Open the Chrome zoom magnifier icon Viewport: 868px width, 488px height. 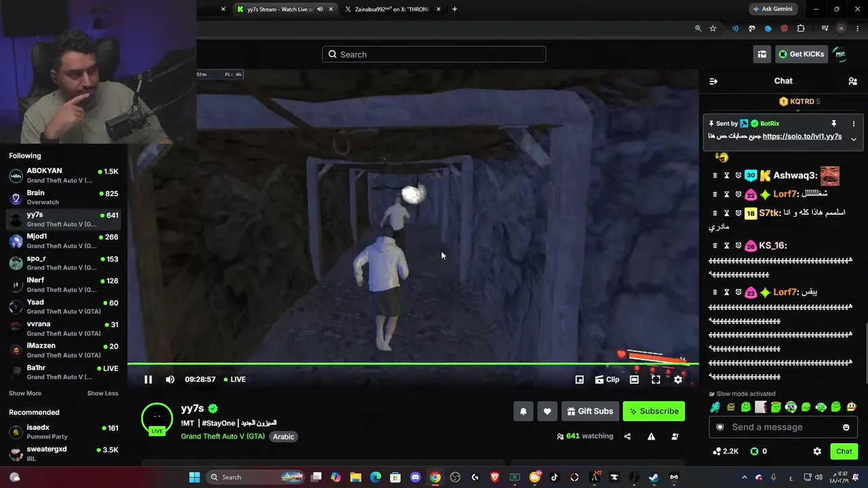698,28
